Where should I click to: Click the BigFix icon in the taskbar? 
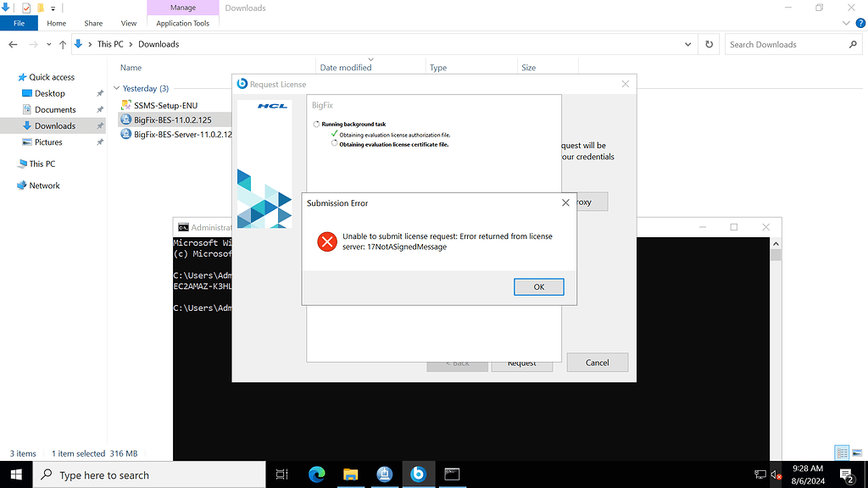[x=418, y=474]
